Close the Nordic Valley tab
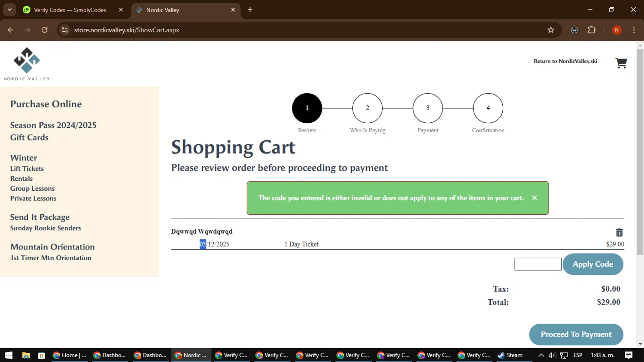The height and width of the screenshot is (362, 644). point(233,10)
